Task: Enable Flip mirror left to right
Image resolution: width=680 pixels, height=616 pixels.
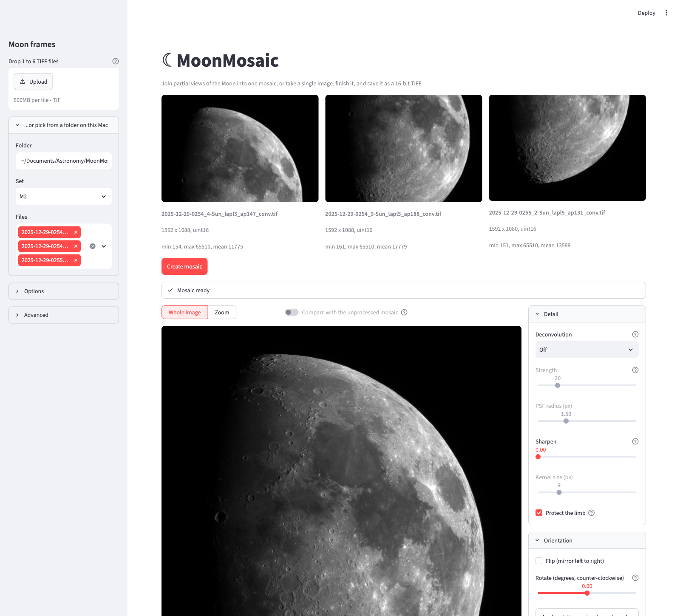Action: pos(539,561)
